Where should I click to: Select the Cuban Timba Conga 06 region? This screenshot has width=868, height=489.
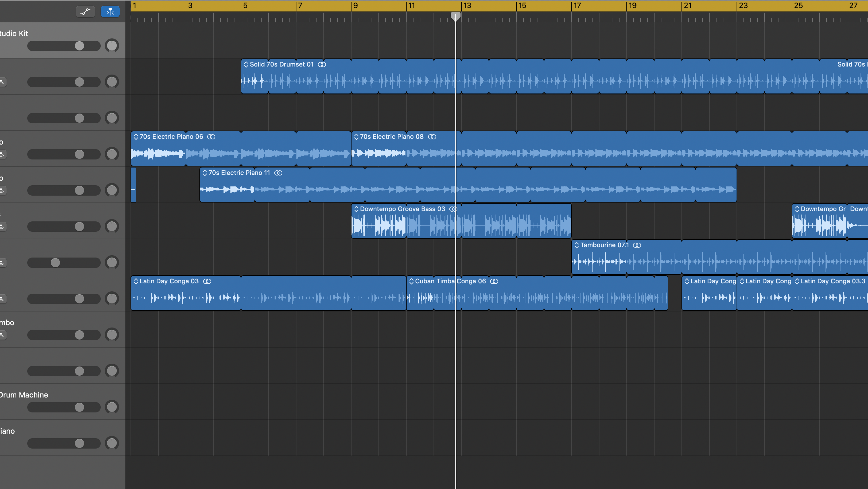(x=537, y=293)
